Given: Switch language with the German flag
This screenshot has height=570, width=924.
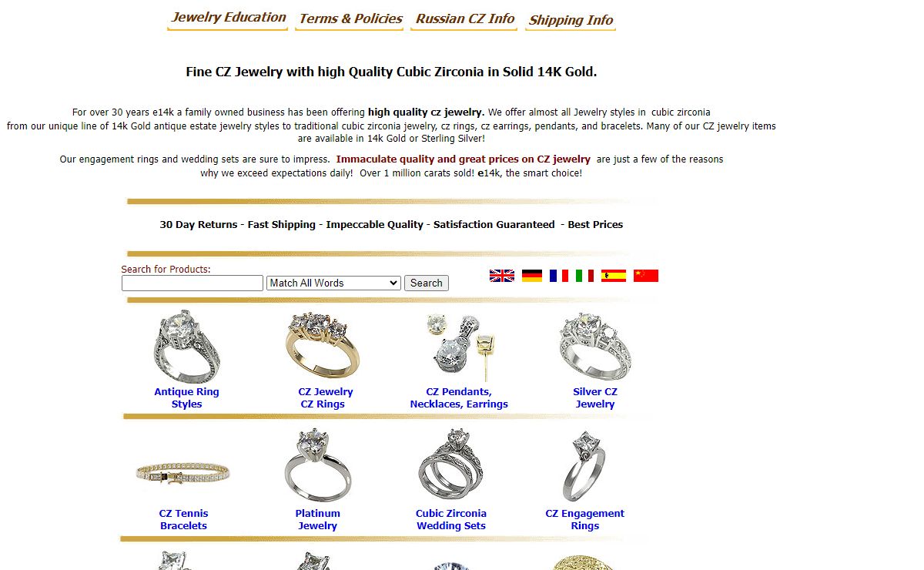Looking at the screenshot, I should click(532, 276).
